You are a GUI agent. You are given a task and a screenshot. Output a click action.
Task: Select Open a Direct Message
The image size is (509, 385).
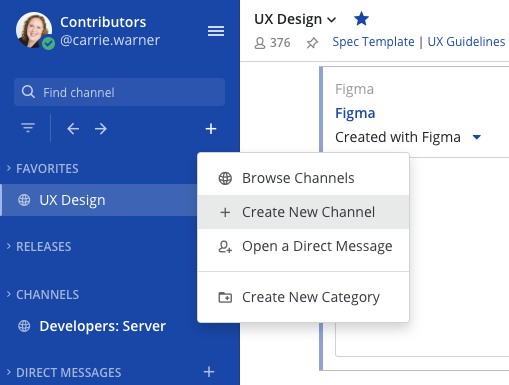303,246
